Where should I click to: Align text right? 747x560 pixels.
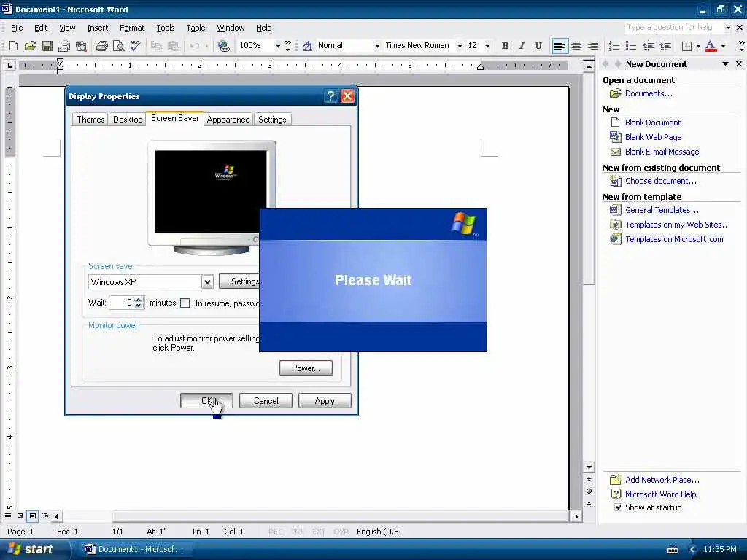click(593, 46)
